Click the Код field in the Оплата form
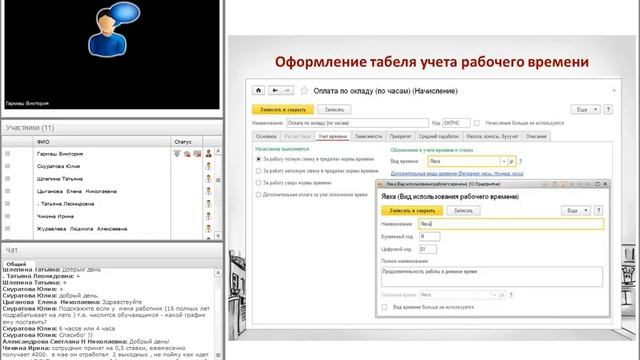 (x=456, y=123)
